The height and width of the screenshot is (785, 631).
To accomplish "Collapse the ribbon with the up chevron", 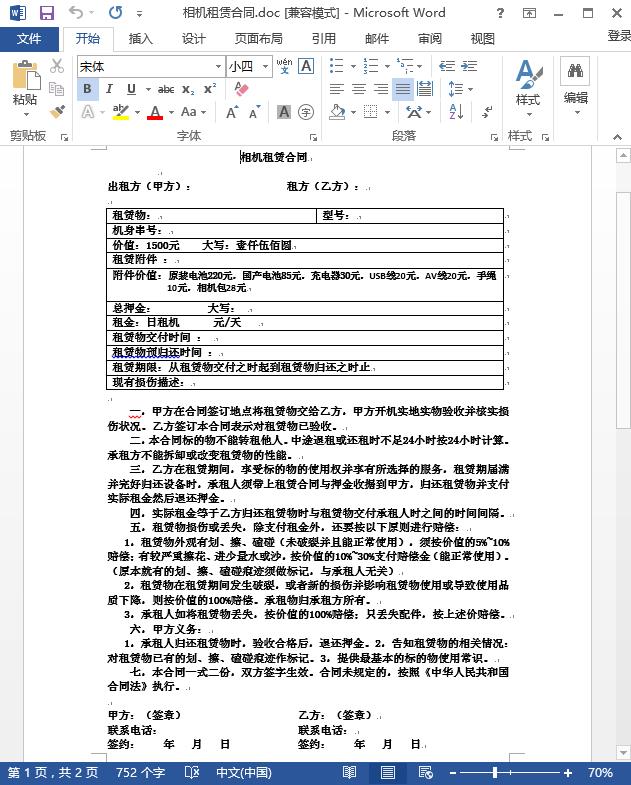I will (617, 137).
